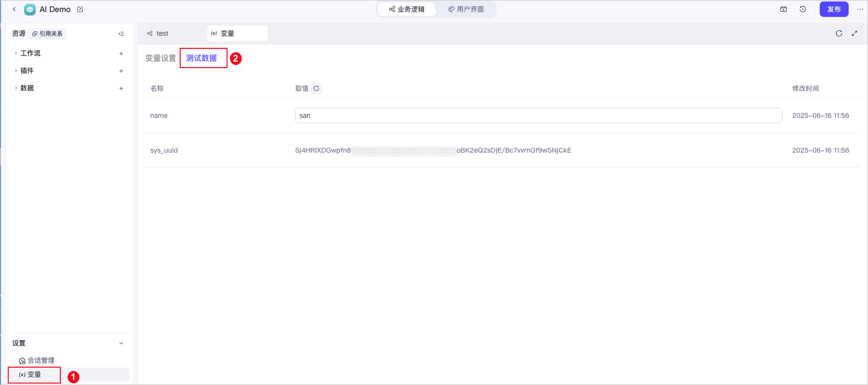Add a new workflow with plus

(x=121, y=54)
